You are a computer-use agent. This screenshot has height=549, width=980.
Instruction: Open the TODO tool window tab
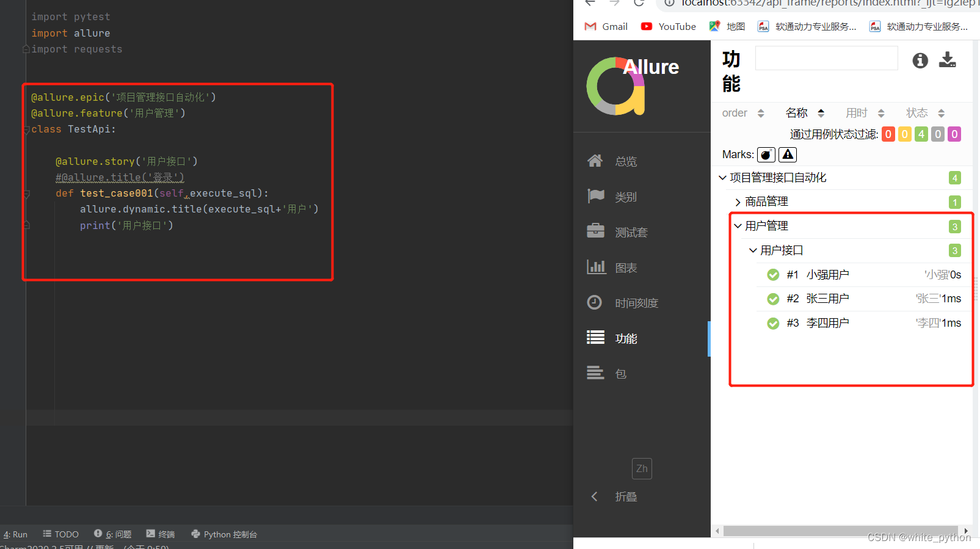tap(60, 534)
